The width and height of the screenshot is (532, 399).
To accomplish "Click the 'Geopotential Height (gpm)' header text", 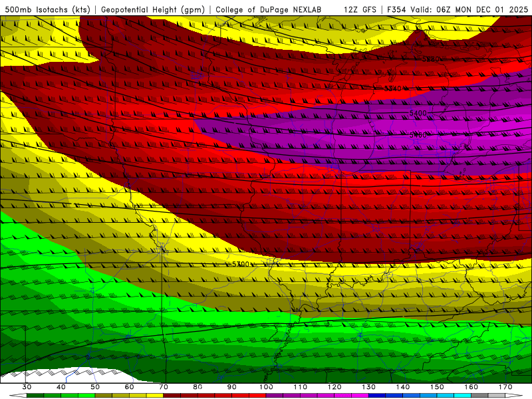I will 153,9.
